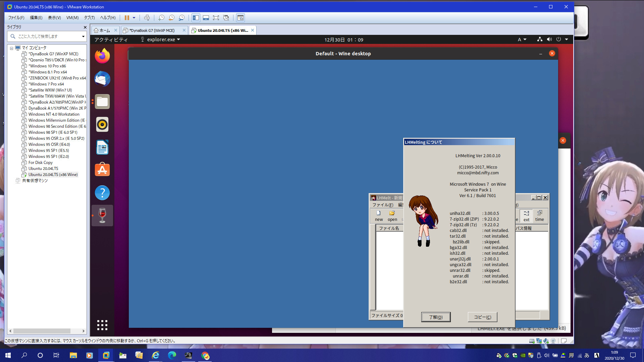Click the library horizontal scrollbar right arrow
The height and width of the screenshot is (362, 644).
[x=83, y=331]
